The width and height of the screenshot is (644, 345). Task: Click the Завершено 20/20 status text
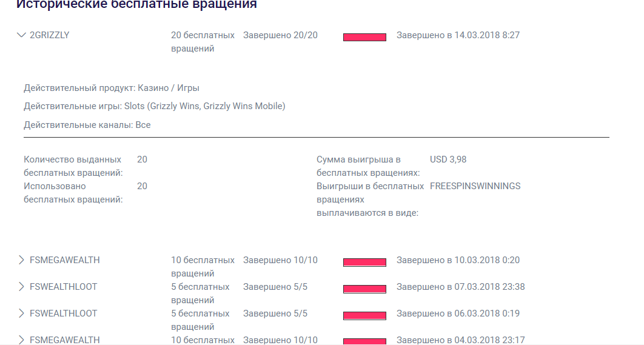pos(280,35)
